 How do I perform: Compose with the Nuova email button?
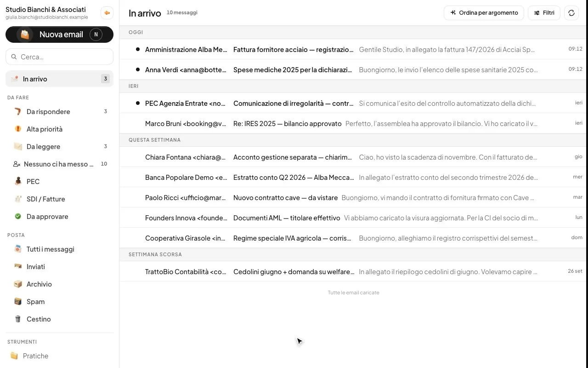(x=59, y=34)
